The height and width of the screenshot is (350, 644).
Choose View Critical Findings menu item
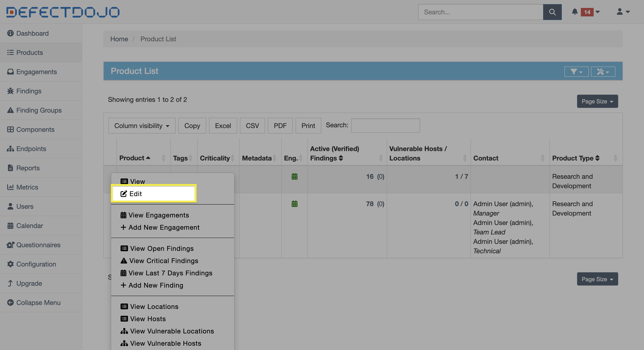[159, 261]
